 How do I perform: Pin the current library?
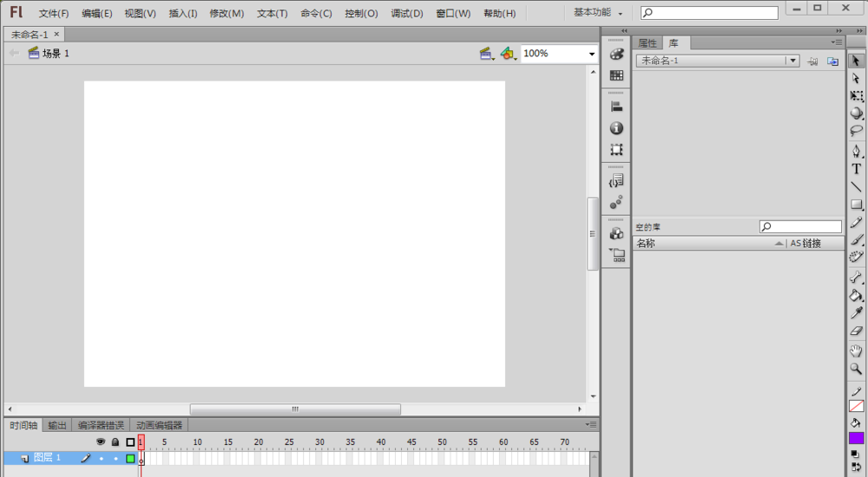click(812, 62)
